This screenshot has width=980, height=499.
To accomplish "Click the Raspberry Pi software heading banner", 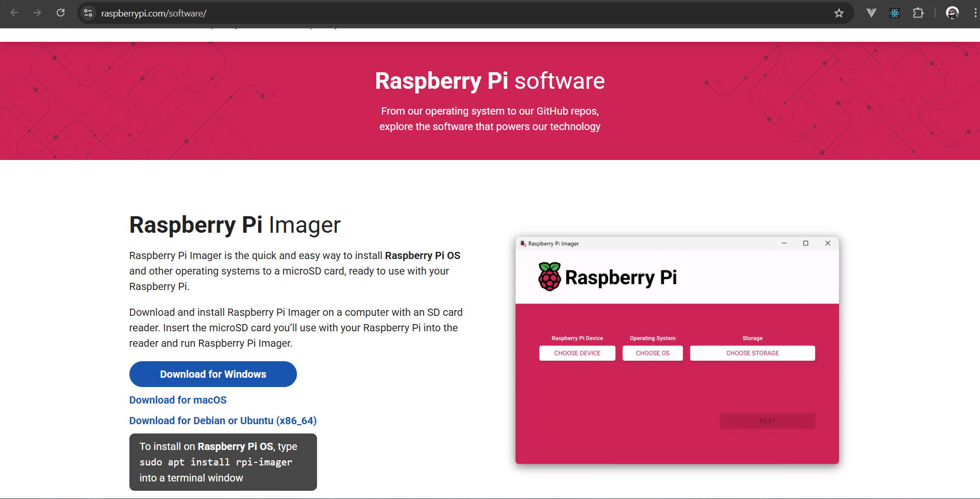I will click(x=490, y=81).
